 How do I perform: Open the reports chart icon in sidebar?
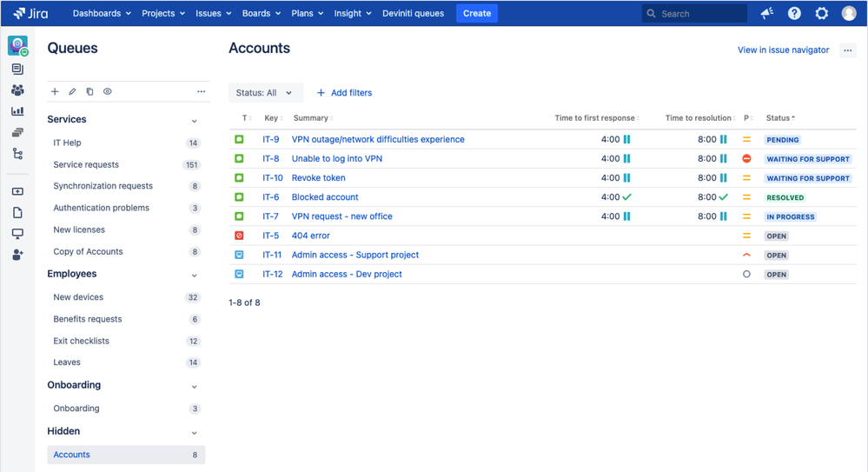17,111
